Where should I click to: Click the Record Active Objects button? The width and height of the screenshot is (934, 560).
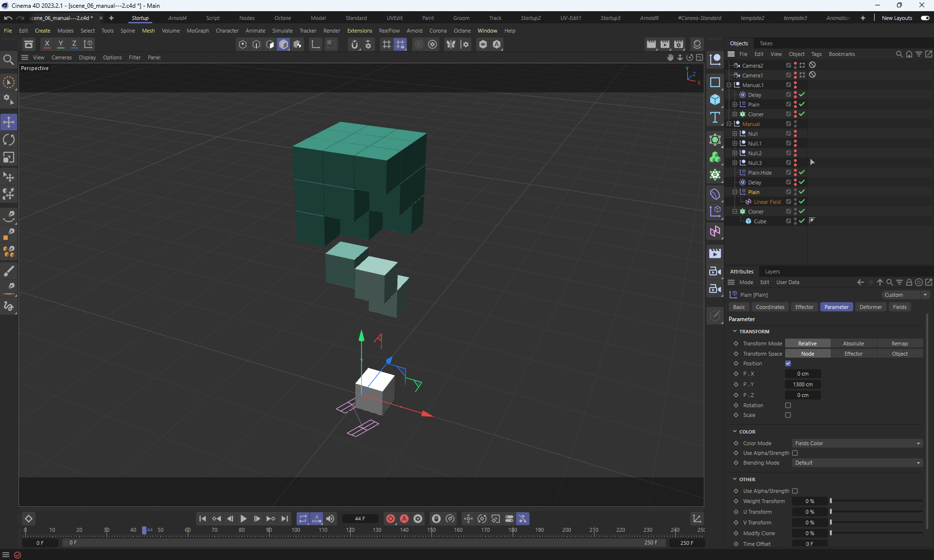click(x=390, y=519)
